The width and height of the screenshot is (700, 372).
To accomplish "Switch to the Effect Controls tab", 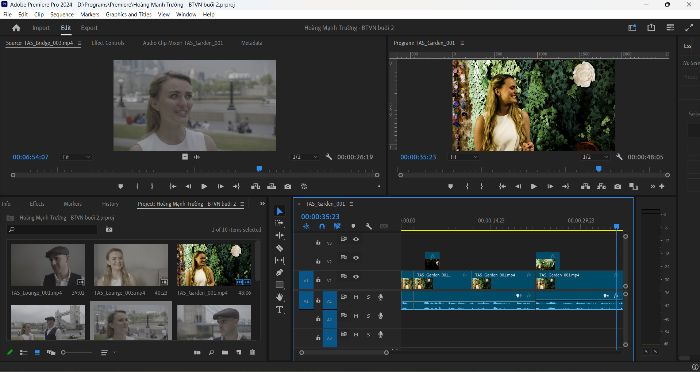I will (108, 43).
